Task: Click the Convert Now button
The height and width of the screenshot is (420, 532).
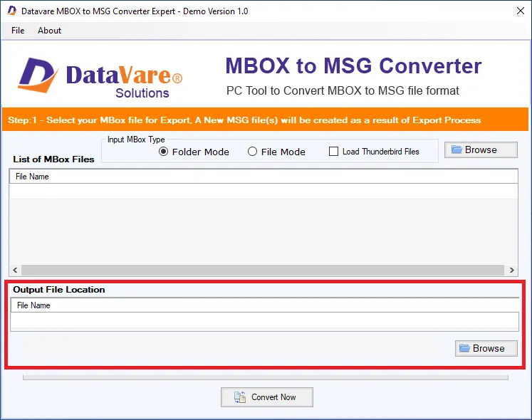Action: pos(266,397)
